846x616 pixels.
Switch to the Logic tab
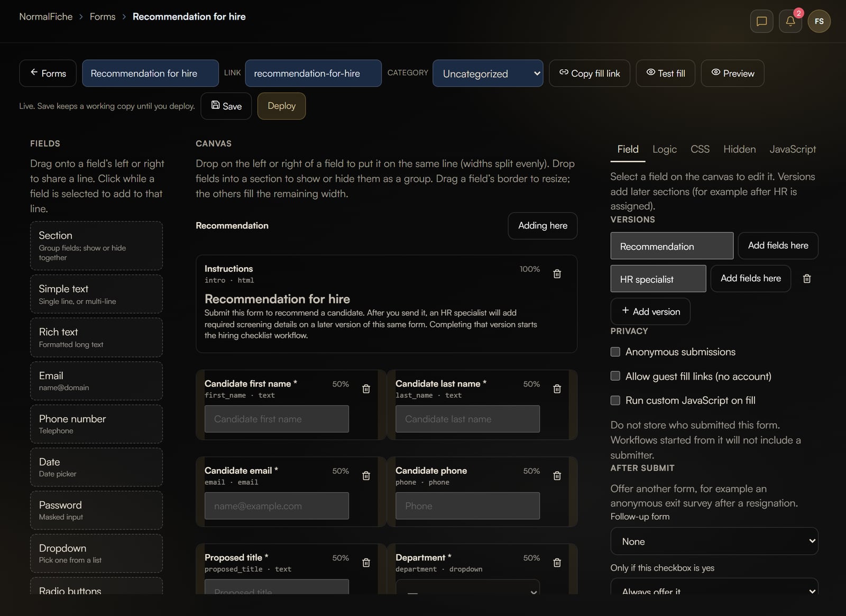pyautogui.click(x=664, y=149)
